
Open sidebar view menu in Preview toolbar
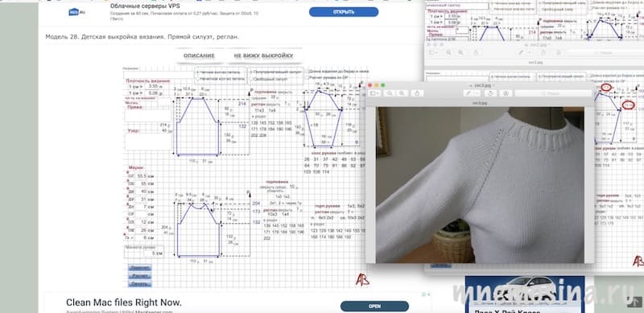[374, 93]
